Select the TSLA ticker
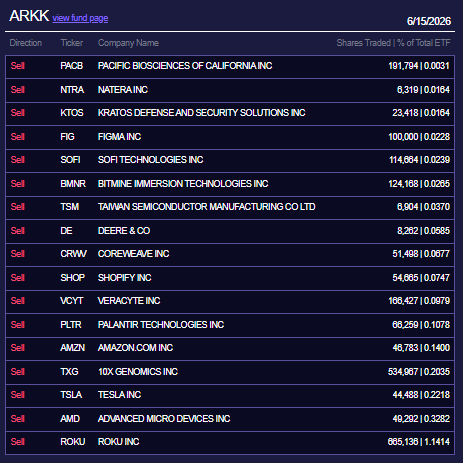Viewport: 463px width, 463px height. [71, 395]
